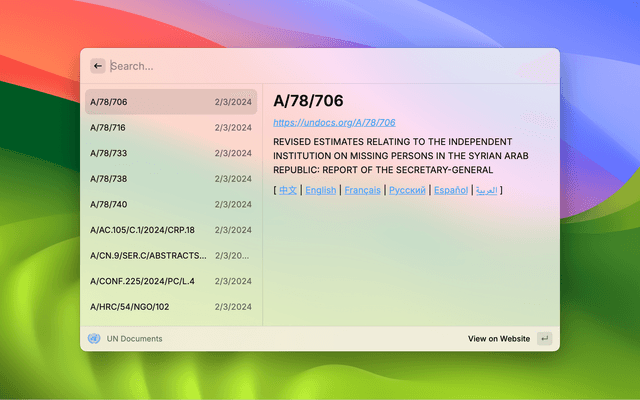640x400 pixels.
Task: Select A/AC.105/C.1/2024/CRP.18 in the list
Action: tap(170, 230)
